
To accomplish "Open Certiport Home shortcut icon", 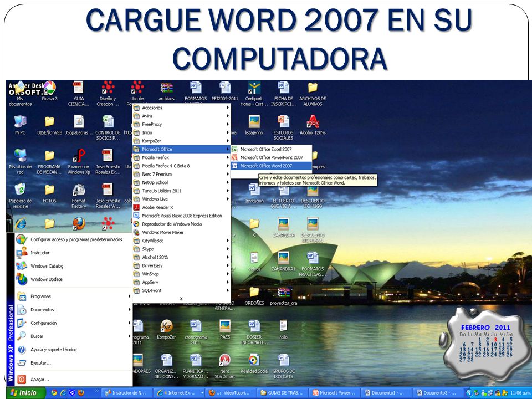I will click(254, 93).
